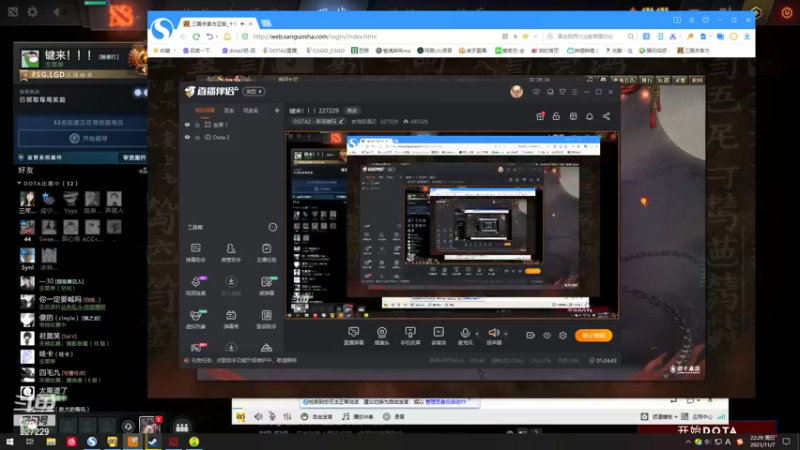Open File Explorer from taskbar
This screenshot has height=450, width=800.
(51, 441)
